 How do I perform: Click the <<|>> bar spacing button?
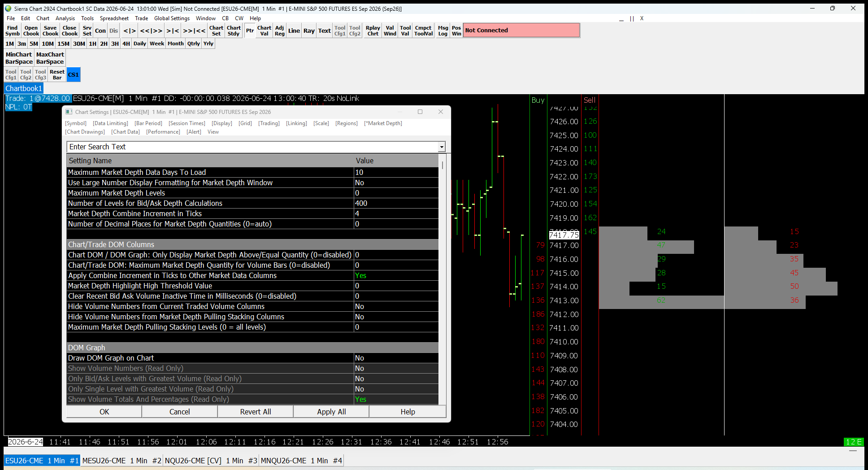pos(151,30)
